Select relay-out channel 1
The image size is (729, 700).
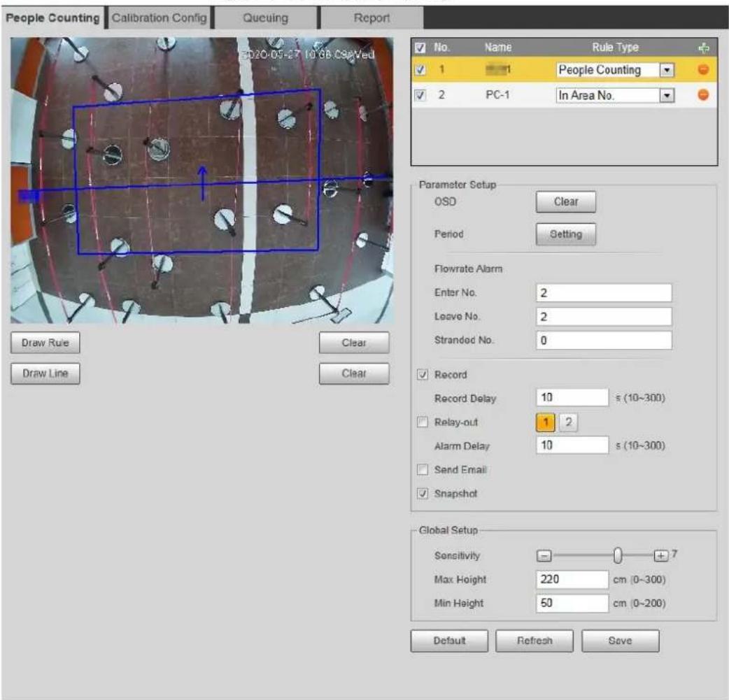546,422
